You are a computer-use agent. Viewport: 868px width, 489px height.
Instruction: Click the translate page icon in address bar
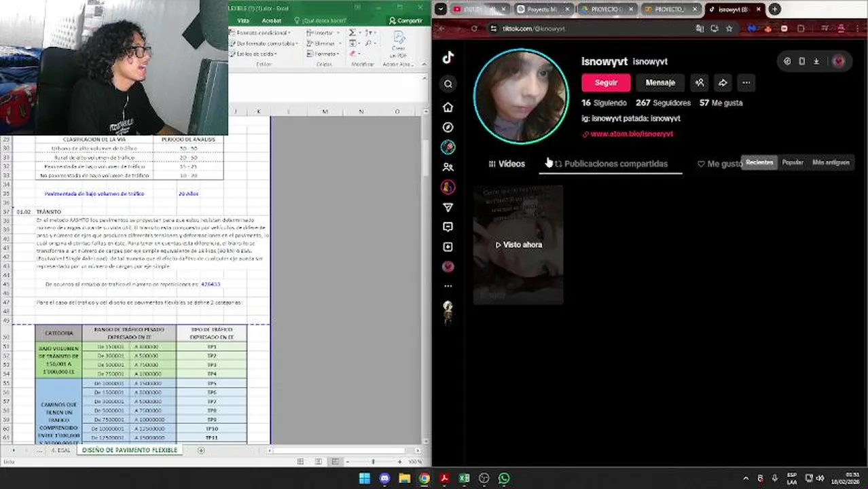click(x=700, y=29)
